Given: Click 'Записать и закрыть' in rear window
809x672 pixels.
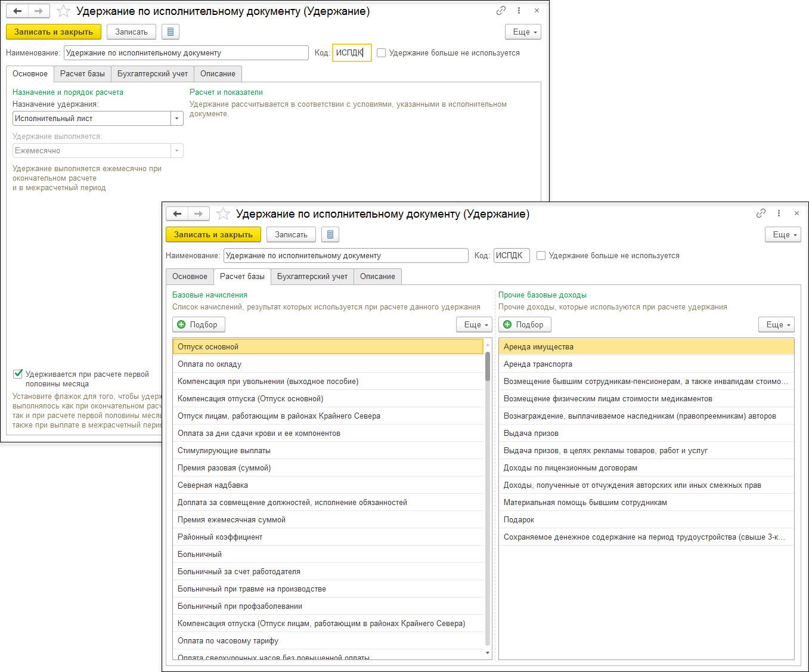Looking at the screenshot, I should click(54, 32).
